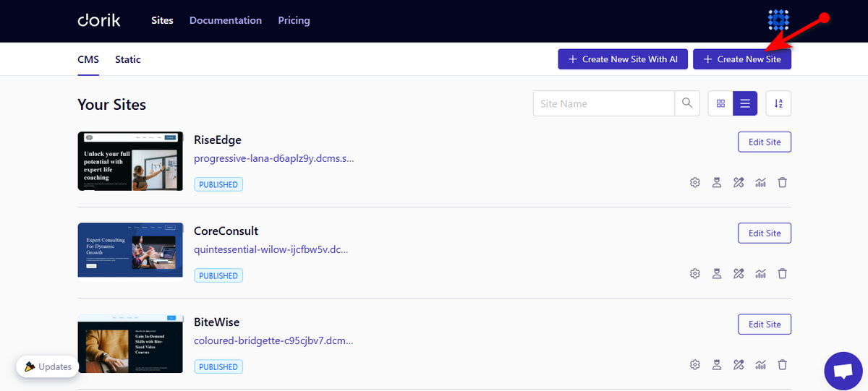Viewport: 868px width, 391px height.
Task: Click the Create New Site button
Action: [742, 59]
